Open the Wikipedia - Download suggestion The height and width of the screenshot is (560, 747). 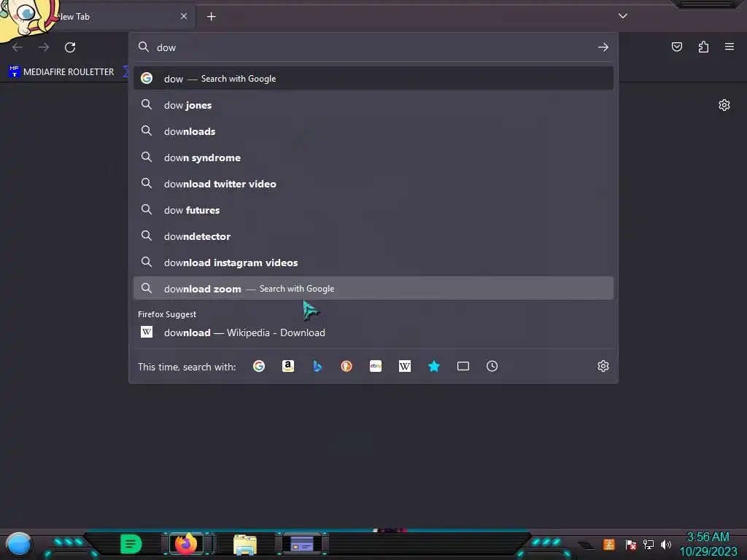tap(373, 332)
